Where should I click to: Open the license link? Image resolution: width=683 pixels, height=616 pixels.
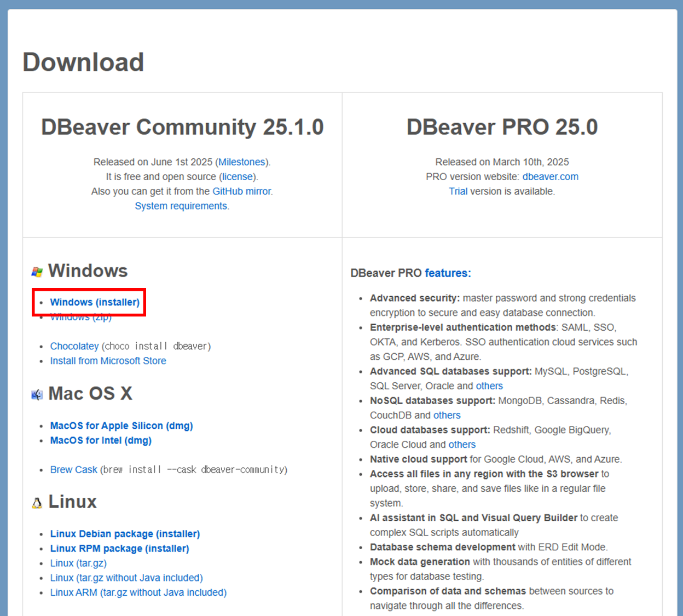238,177
